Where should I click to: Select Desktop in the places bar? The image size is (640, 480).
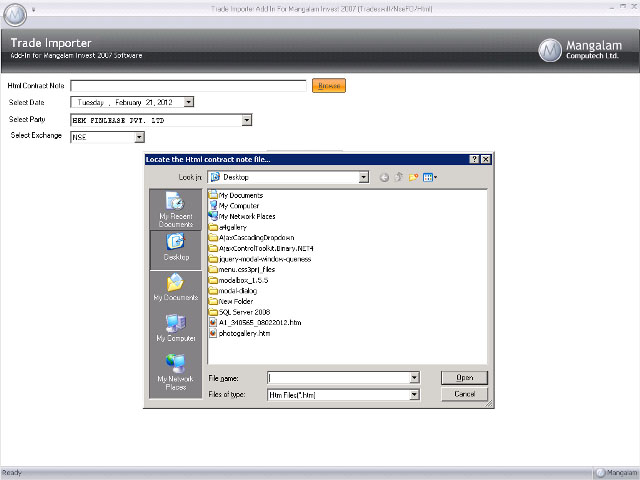tap(175, 246)
